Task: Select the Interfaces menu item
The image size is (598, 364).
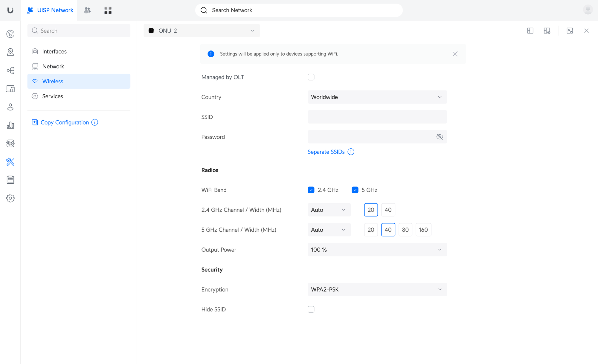Action: [x=54, y=51]
